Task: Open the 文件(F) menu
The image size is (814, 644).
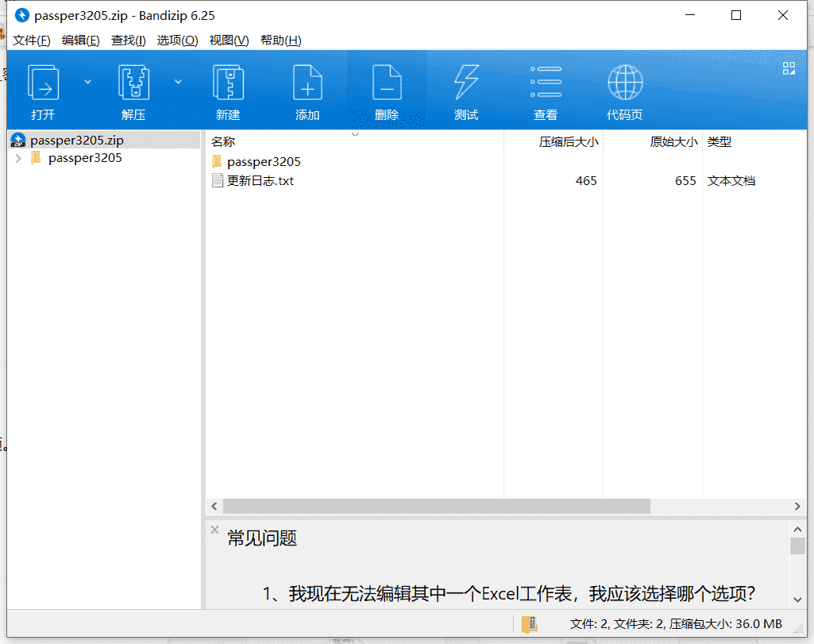Action: (x=31, y=40)
